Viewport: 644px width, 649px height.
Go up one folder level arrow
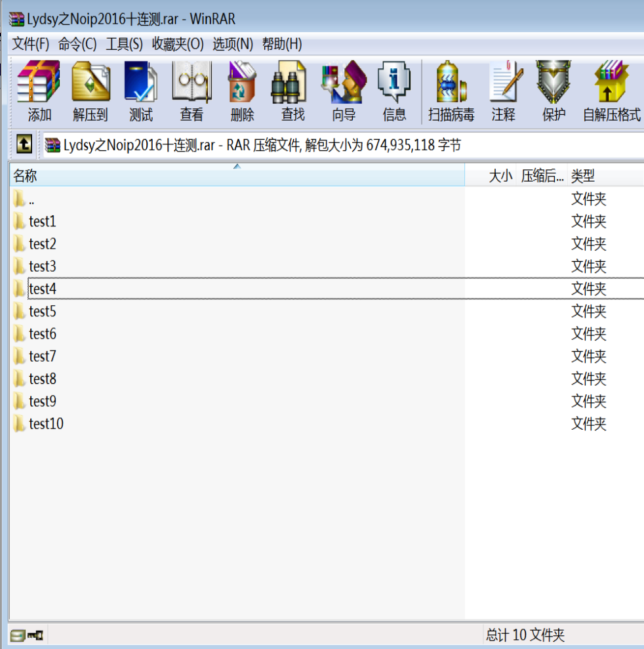pos(24,144)
